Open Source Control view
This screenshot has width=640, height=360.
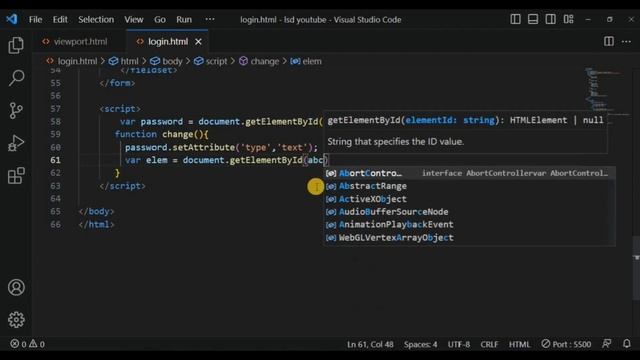tap(16, 110)
